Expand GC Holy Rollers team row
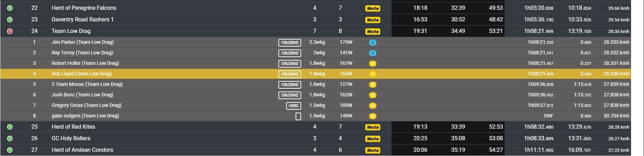The height and width of the screenshot is (156, 644). 10,138
